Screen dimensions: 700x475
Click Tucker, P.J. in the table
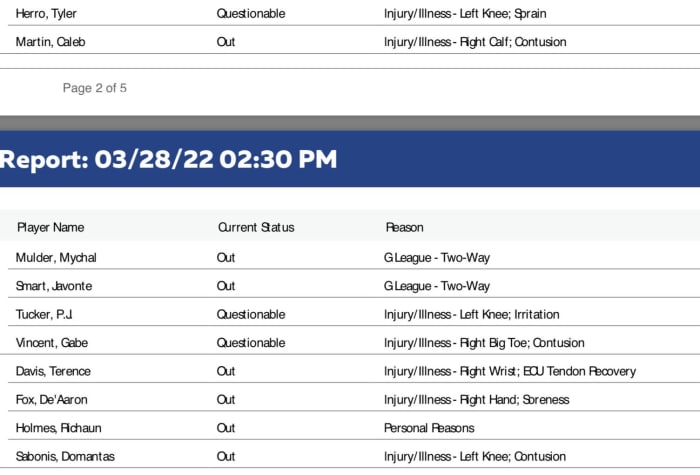tap(44, 315)
